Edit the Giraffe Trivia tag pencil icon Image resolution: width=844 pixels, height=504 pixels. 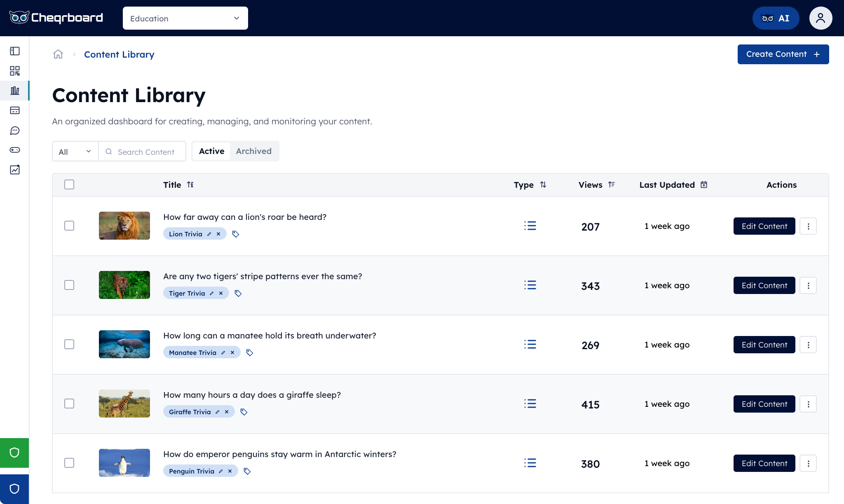point(217,412)
